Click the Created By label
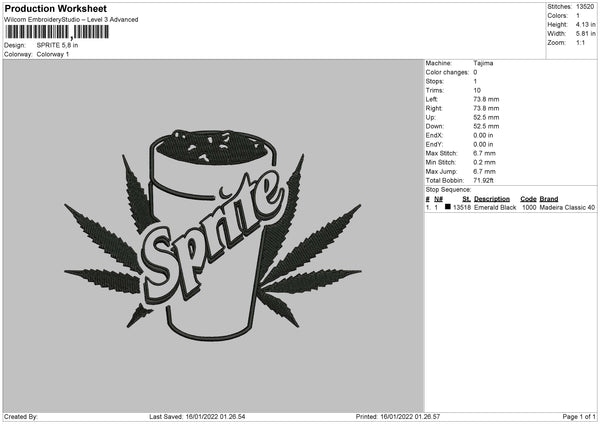Image resolution: width=600 pixels, height=424 pixels. coord(21,417)
